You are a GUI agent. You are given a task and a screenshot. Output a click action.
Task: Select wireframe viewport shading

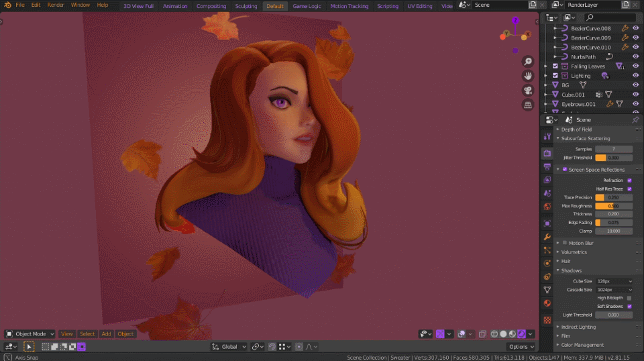(x=494, y=334)
